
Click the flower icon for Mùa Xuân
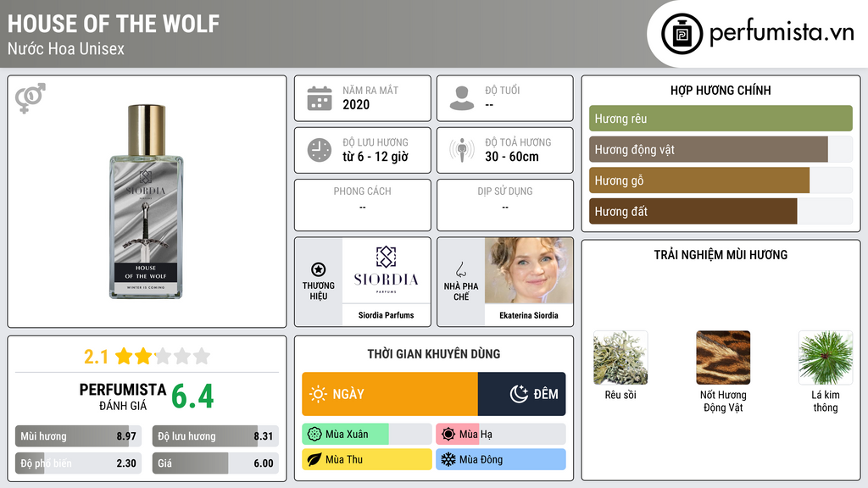(x=314, y=435)
